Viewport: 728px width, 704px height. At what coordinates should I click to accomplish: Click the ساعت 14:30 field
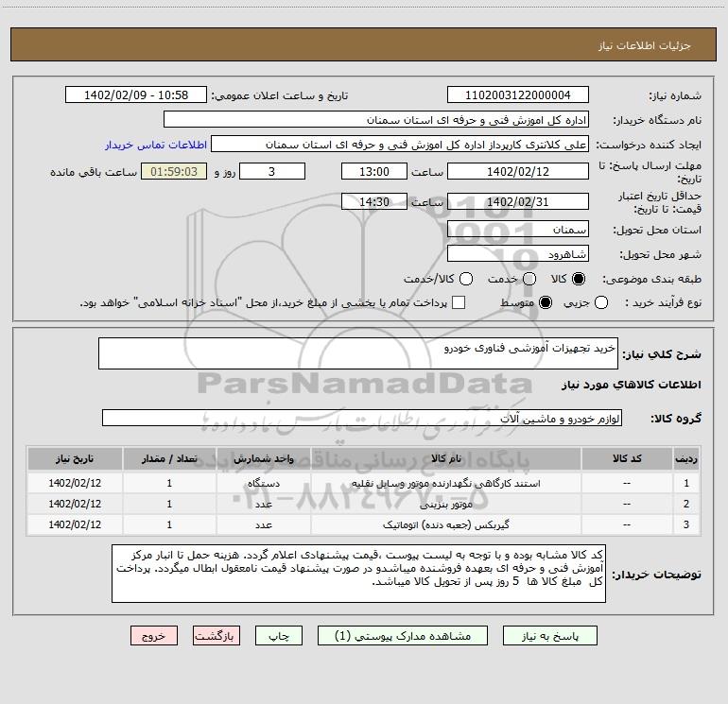374,202
